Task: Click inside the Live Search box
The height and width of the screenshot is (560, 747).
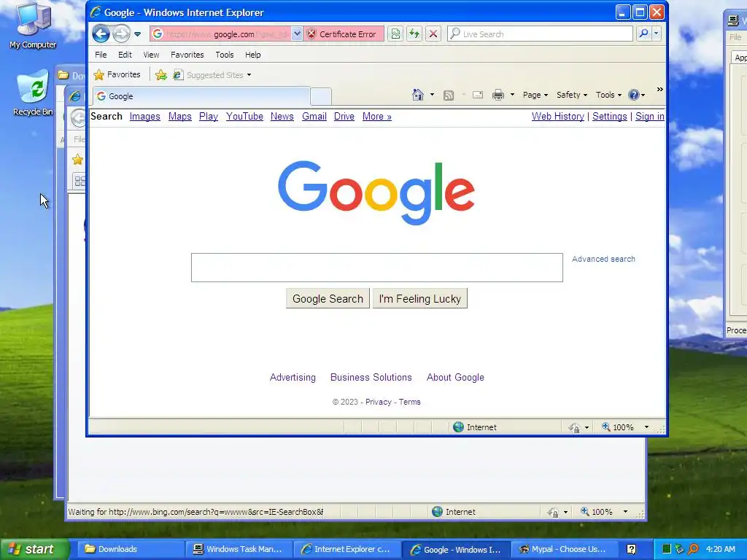Action: (541, 34)
